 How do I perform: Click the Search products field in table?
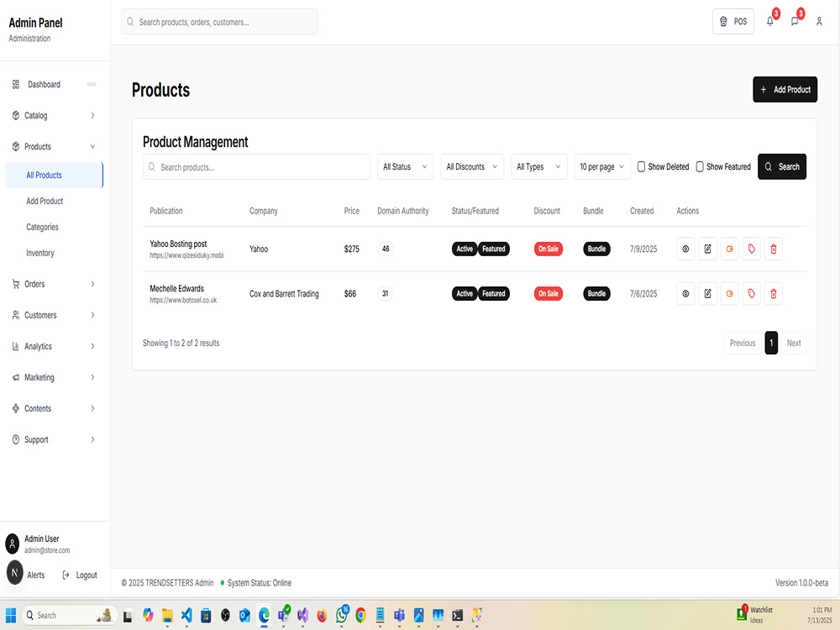coord(256,167)
